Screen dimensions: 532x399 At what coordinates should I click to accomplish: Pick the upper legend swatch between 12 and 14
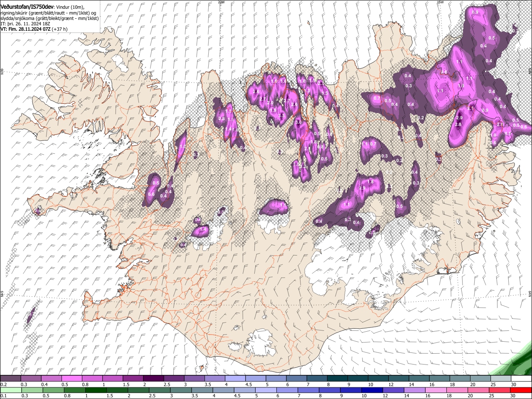click(x=399, y=379)
